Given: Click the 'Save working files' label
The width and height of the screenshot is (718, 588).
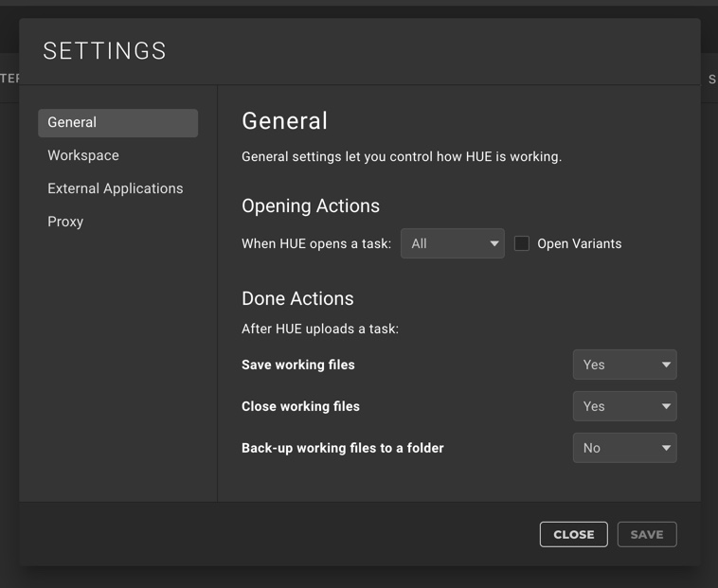Looking at the screenshot, I should [298, 365].
